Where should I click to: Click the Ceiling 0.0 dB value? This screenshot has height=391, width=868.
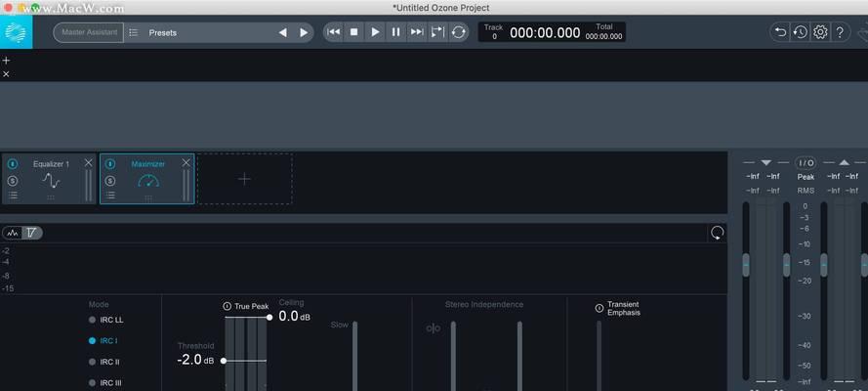point(294,317)
